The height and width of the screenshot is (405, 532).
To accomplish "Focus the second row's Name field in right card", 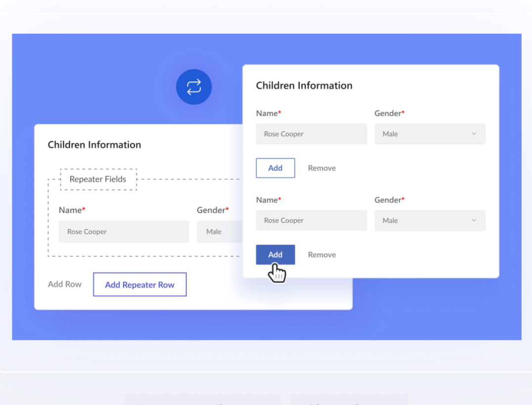I will [x=311, y=221].
